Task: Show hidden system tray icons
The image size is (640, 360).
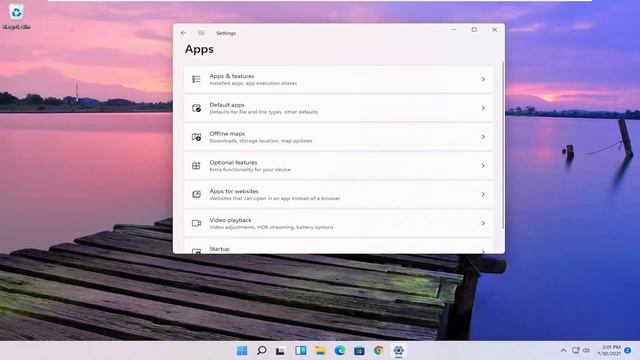Action: click(x=563, y=351)
